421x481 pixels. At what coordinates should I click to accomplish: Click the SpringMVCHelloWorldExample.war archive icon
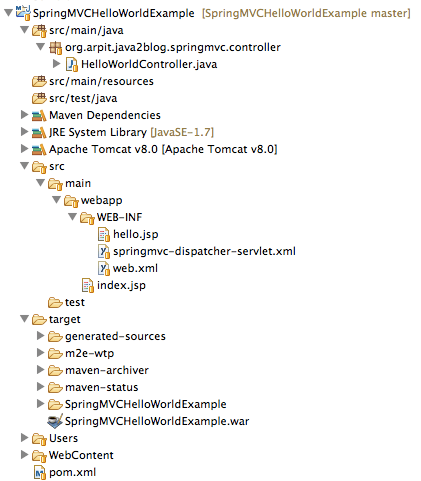tap(55, 421)
